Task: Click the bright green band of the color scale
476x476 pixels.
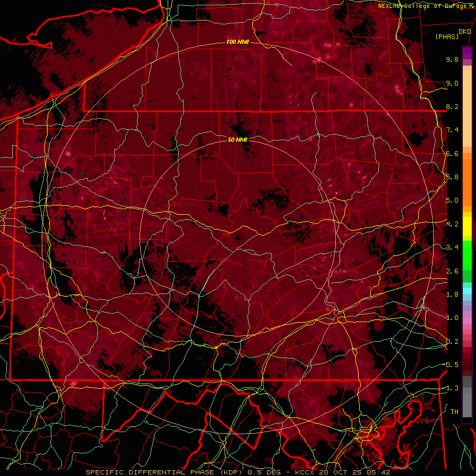Action: (x=467, y=256)
